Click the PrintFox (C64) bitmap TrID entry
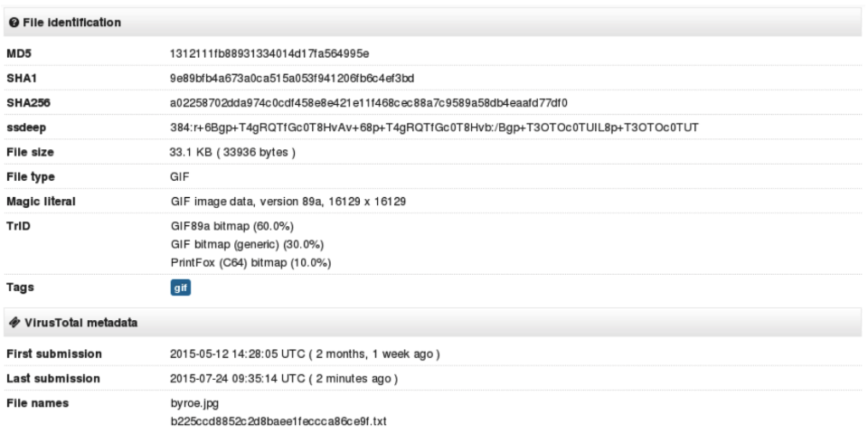This screenshot has height=434, width=868. click(250, 263)
